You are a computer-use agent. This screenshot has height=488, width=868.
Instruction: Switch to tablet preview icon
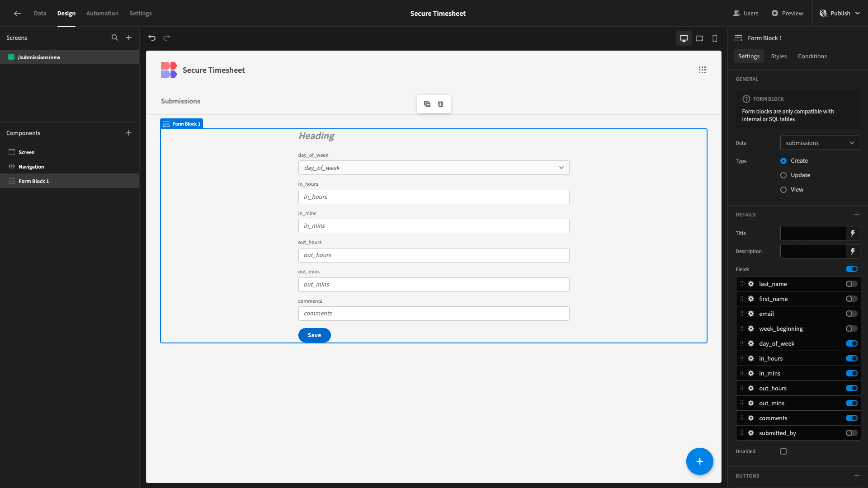[x=699, y=38]
